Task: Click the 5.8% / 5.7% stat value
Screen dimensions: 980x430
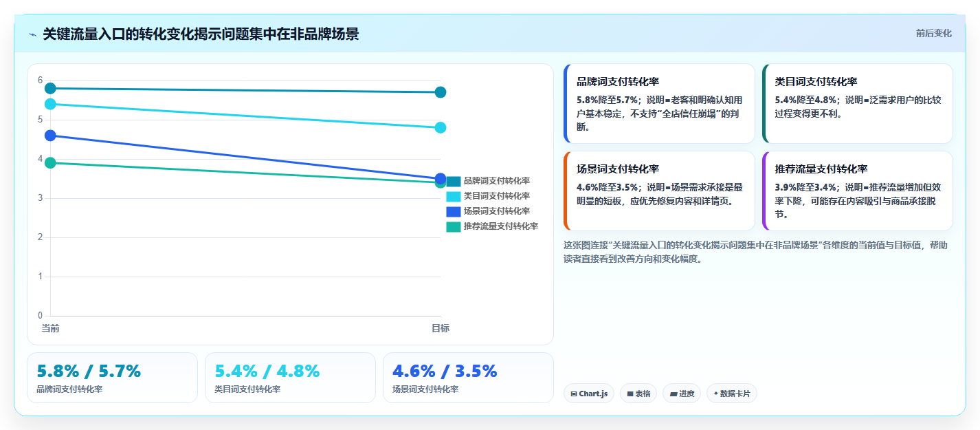Action: point(89,371)
